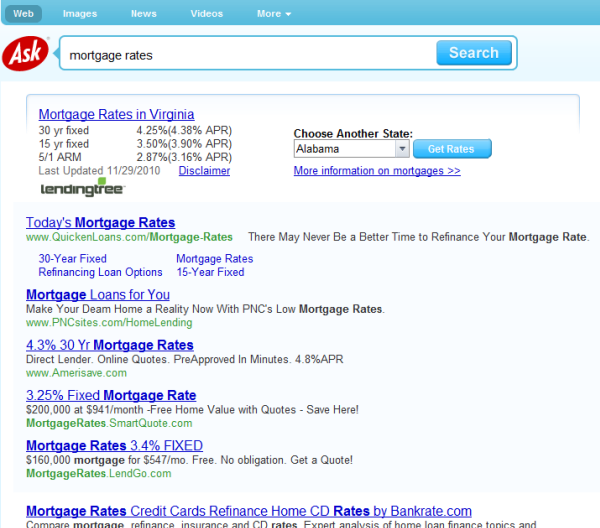Open the Alabama state dropdown
The image size is (600, 528).
[x=352, y=149]
